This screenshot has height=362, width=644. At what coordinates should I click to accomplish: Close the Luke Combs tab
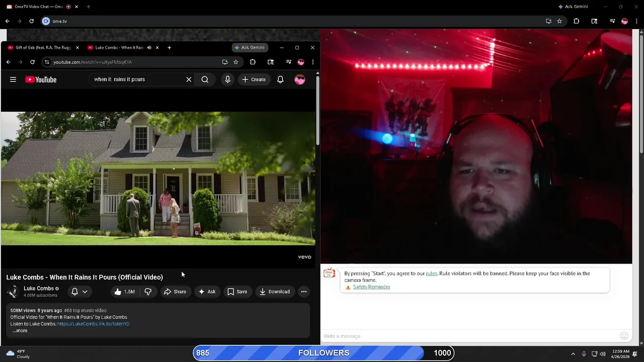click(x=157, y=48)
